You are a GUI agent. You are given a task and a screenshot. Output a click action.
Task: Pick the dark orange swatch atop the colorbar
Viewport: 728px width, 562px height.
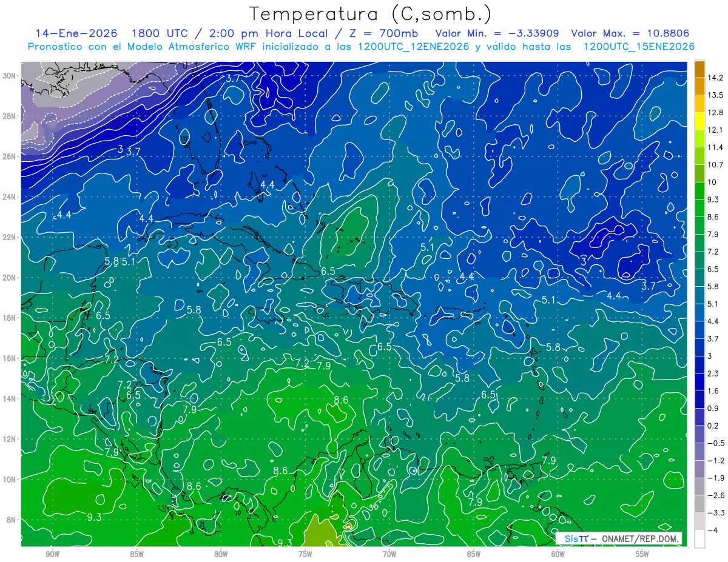tap(699, 69)
